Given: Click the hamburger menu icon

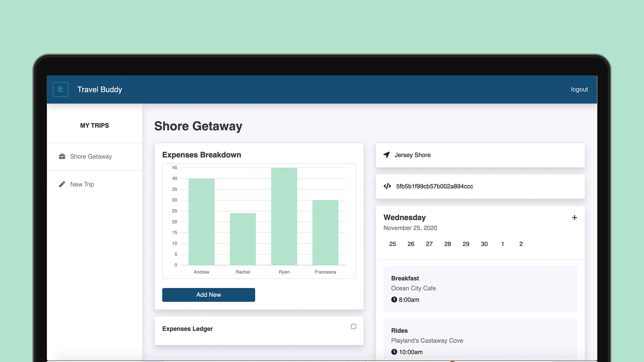Looking at the screenshot, I should click(x=61, y=89).
